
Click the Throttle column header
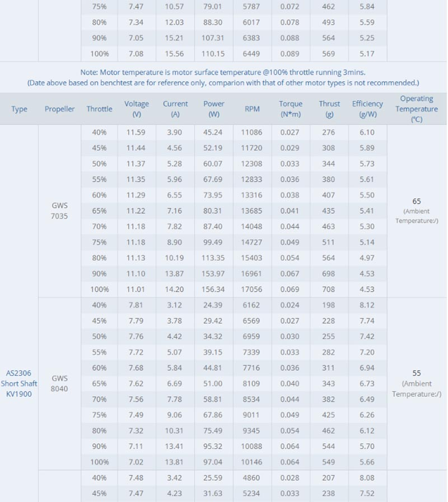click(x=99, y=109)
